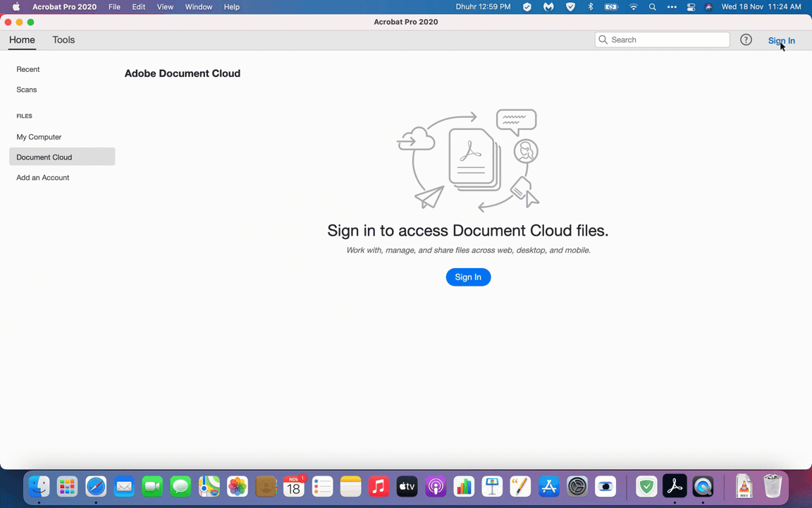812x508 pixels.
Task: Open Numbers from the Dock
Action: click(x=464, y=487)
